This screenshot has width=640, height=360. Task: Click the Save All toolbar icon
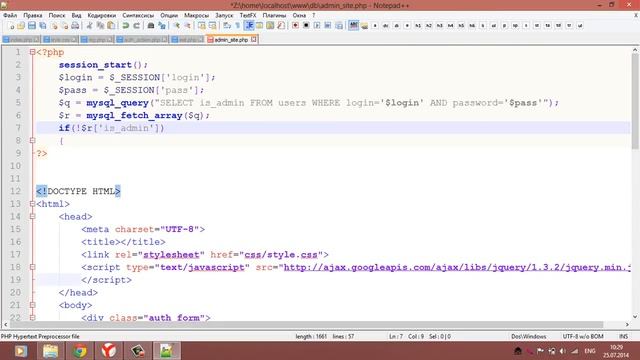coord(42,26)
